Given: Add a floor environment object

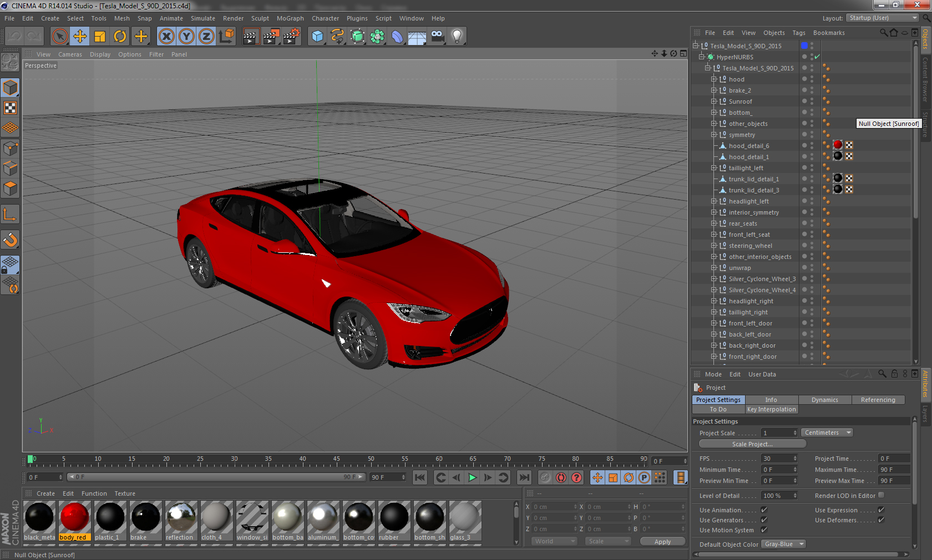Looking at the screenshot, I should click(417, 37).
